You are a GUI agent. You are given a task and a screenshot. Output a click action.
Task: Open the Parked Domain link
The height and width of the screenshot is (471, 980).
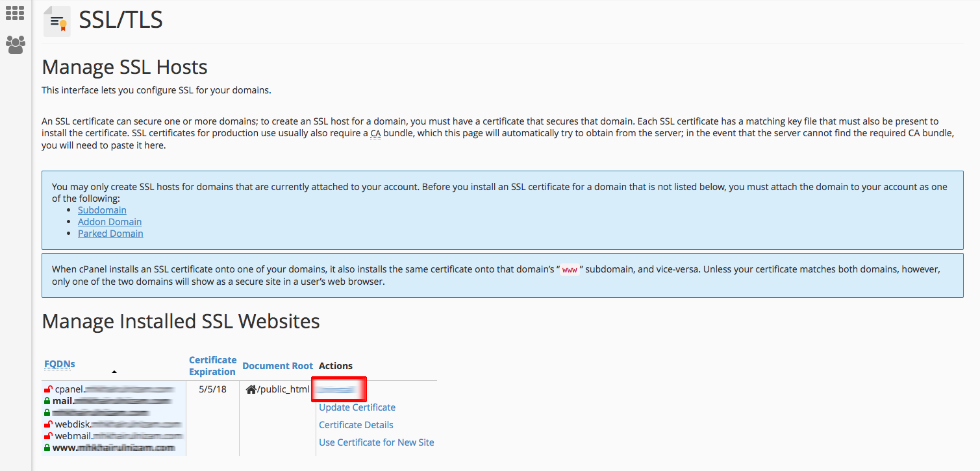click(x=110, y=234)
